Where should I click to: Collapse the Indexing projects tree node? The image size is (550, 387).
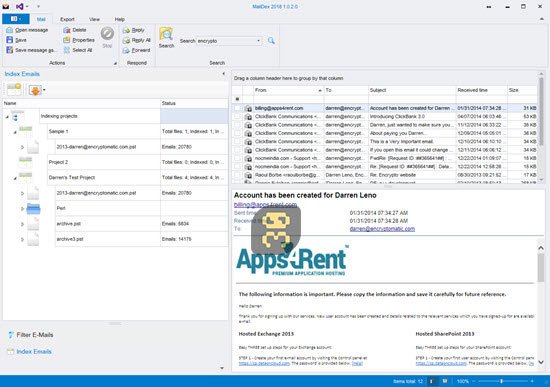(7, 117)
